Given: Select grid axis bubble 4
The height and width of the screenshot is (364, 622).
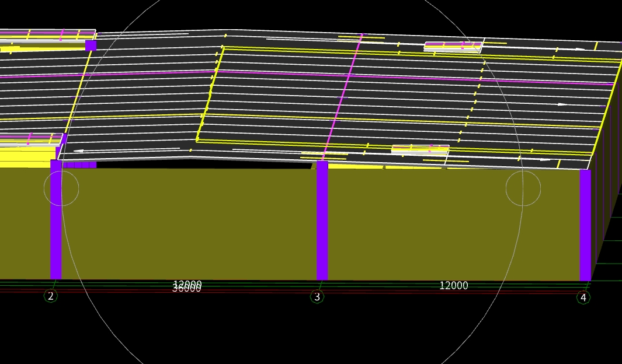Looking at the screenshot, I should click(583, 297).
